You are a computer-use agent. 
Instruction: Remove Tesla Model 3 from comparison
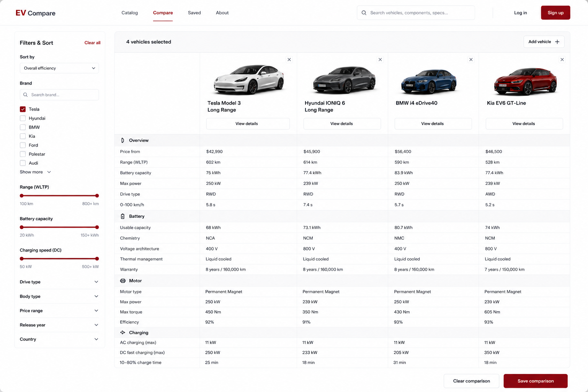(289, 60)
